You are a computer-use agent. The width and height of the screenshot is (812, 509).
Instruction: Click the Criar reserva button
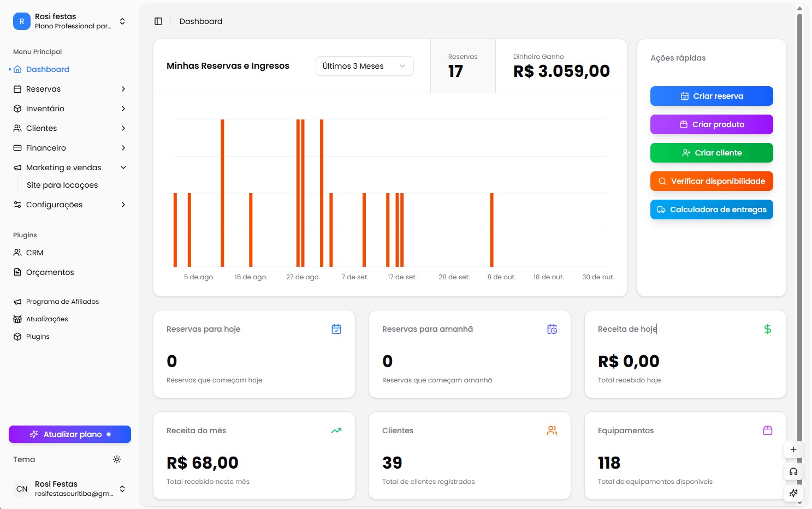point(712,96)
